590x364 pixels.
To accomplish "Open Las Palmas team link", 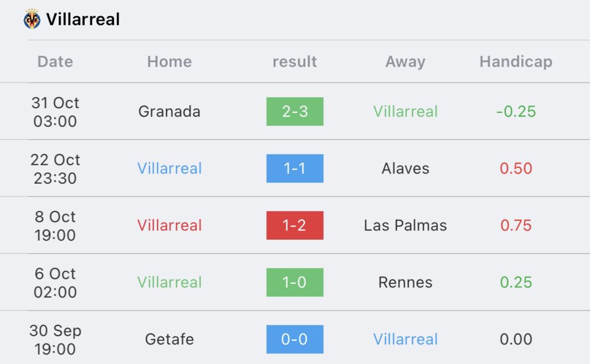I will click(405, 225).
